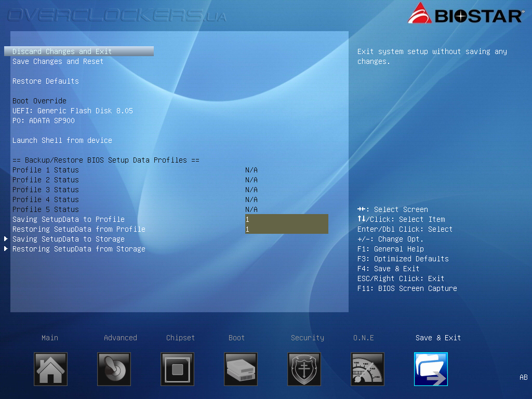Viewport: 532px width, 399px height.
Task: Click the F4: Save & Exit hint
Action: tap(388, 269)
